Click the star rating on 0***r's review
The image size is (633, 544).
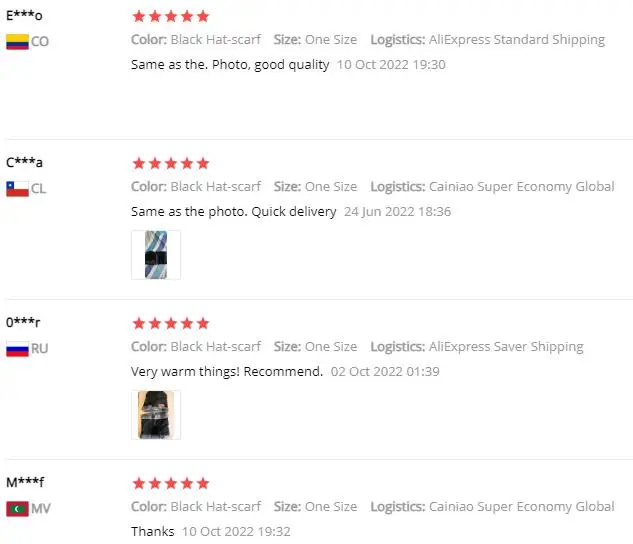pyautogui.click(x=171, y=323)
